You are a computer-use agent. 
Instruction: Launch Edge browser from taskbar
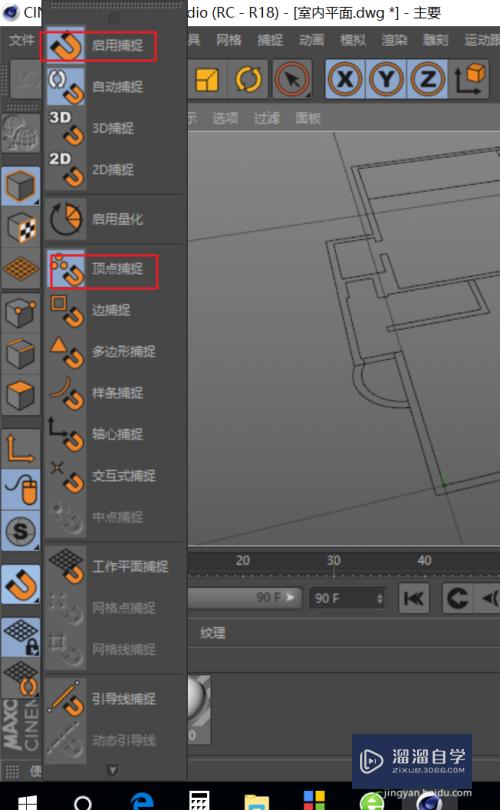(x=142, y=802)
